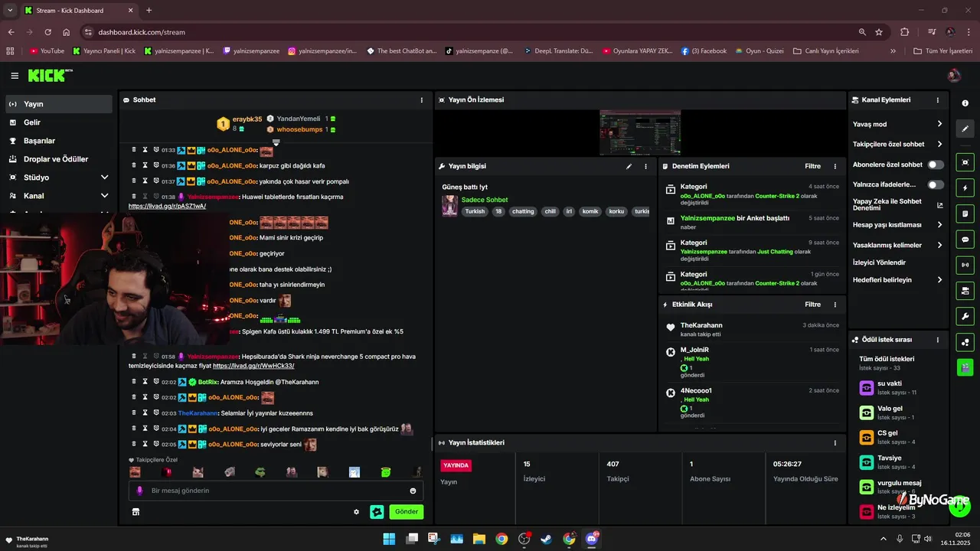
Task: Open Steam from the taskbar
Action: point(546,539)
